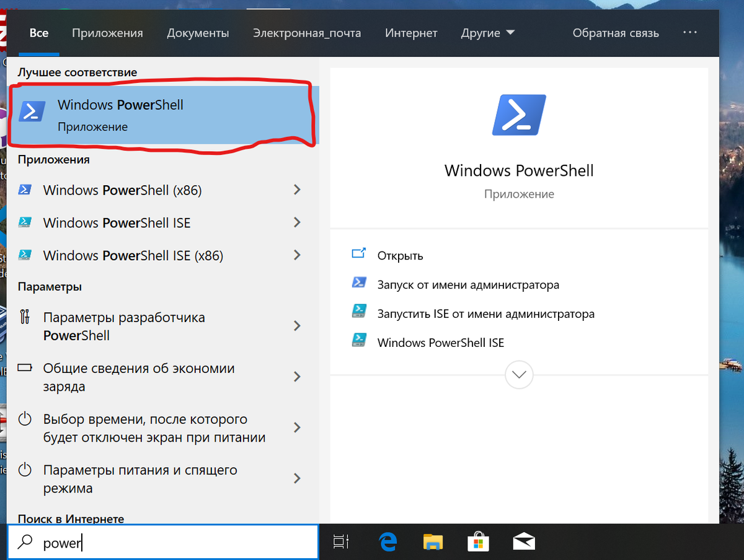This screenshot has width=744, height=560.
Task: Click the run ISE as administrator icon
Action: (x=359, y=311)
